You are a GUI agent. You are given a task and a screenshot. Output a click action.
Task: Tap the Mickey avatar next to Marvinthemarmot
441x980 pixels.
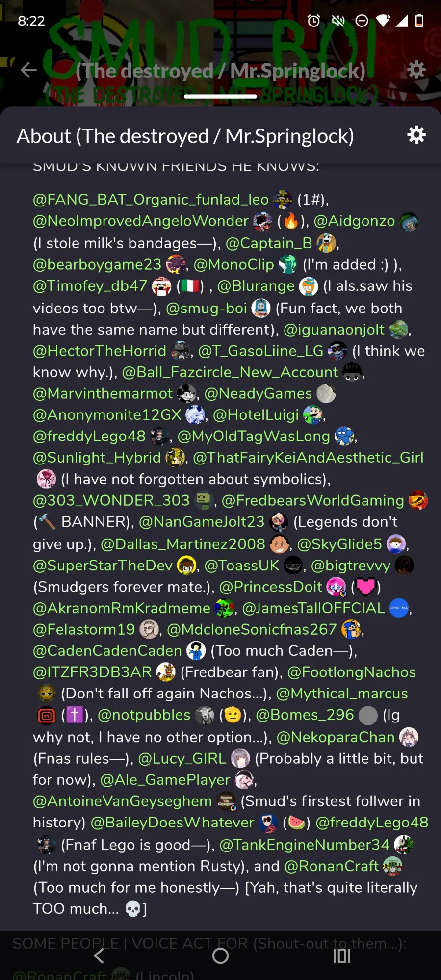pos(186,393)
